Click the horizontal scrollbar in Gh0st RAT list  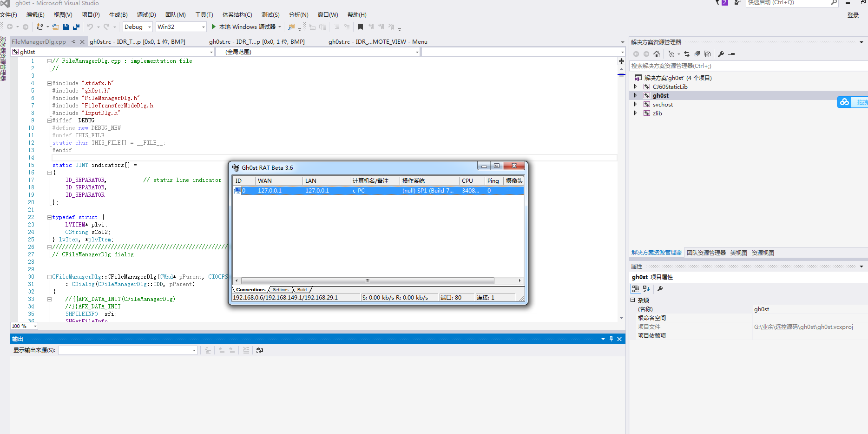pos(367,280)
